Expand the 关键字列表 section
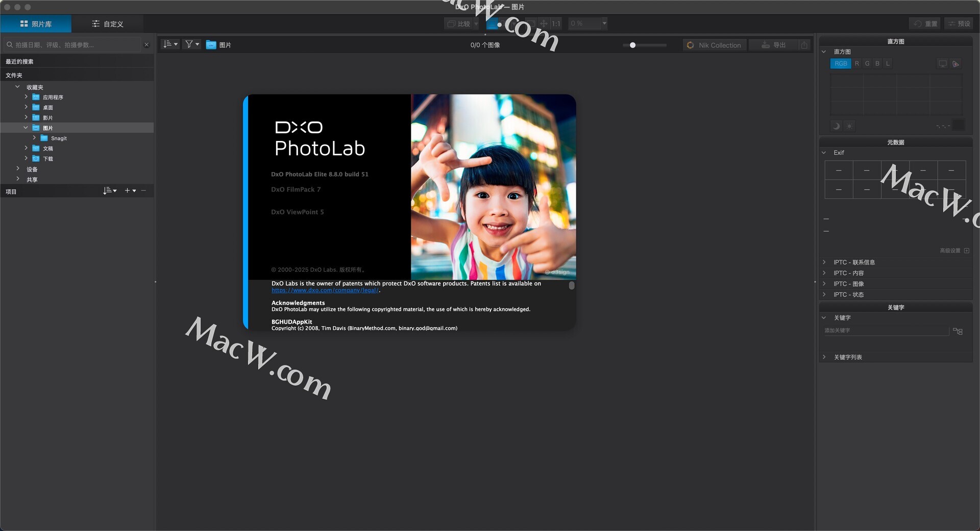The height and width of the screenshot is (531, 980). point(824,357)
